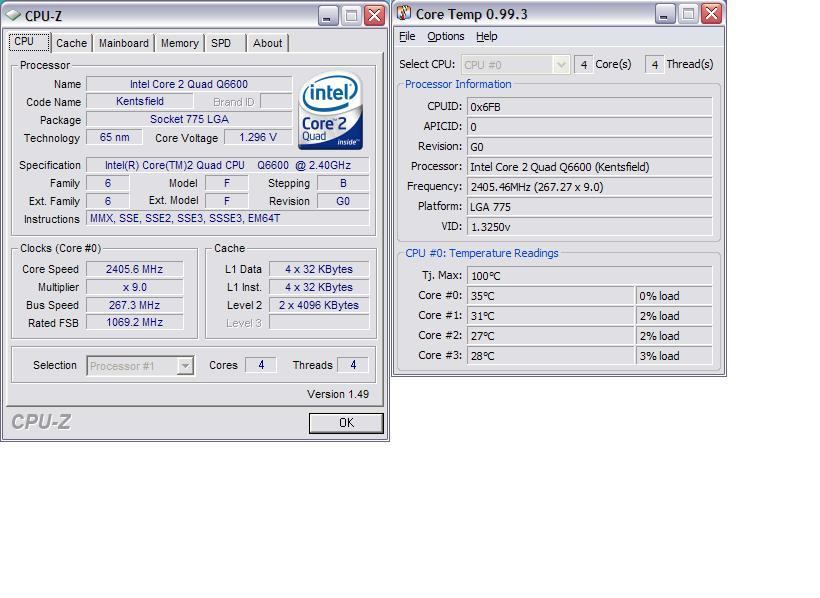Click the Version 1.49 label
This screenshot has width=820, height=598.
338,394
